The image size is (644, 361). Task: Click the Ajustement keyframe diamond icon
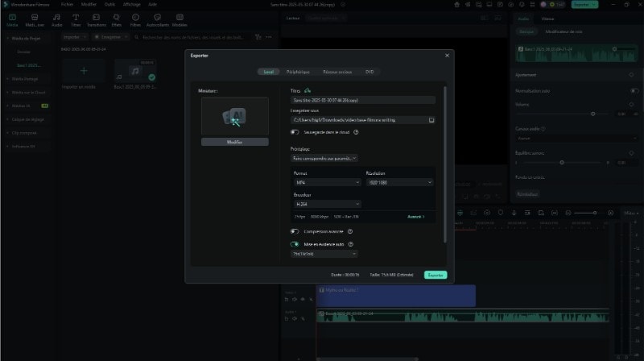(631, 75)
